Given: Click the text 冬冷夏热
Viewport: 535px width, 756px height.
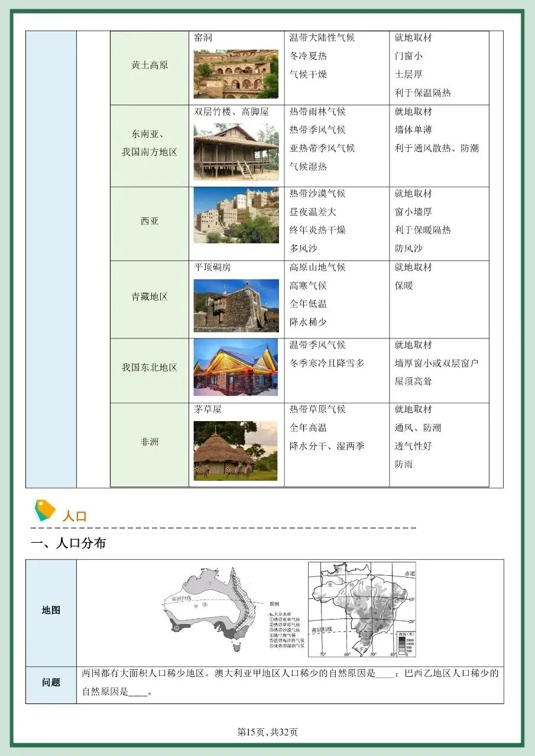Looking at the screenshot, I should (308, 56).
